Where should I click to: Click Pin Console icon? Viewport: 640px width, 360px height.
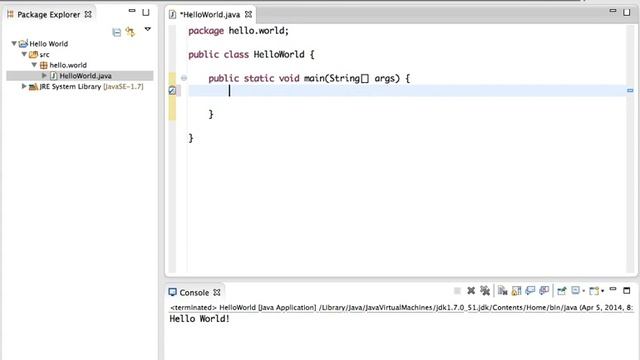[562, 291]
